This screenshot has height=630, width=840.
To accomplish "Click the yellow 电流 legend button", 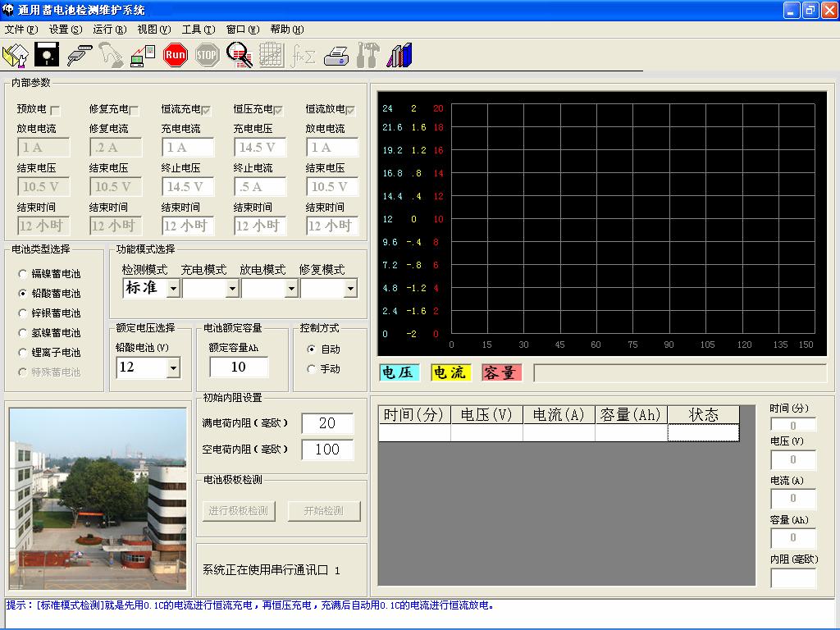I will (450, 372).
